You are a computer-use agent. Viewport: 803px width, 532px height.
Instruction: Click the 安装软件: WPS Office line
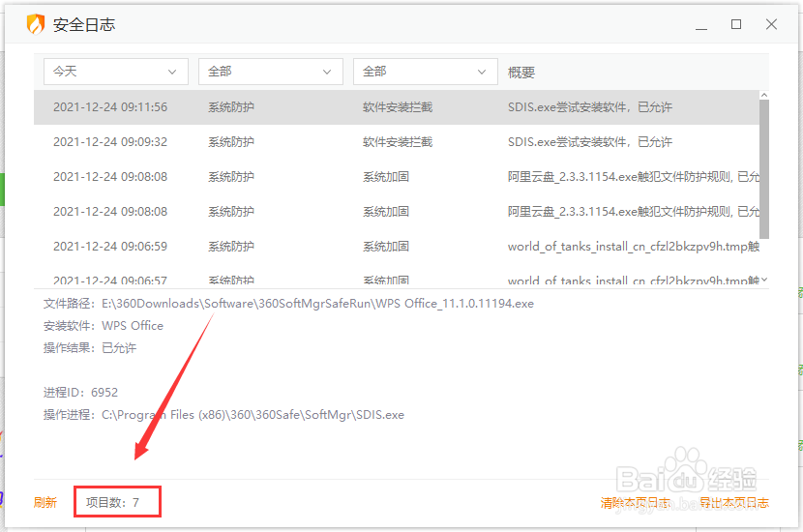(103, 326)
